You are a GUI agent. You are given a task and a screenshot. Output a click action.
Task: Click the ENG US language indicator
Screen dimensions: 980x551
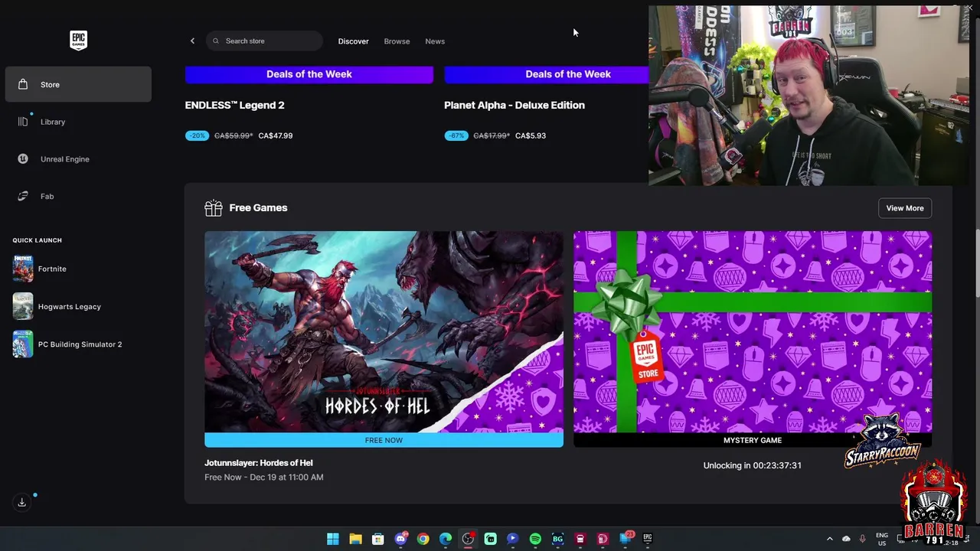coord(882,539)
